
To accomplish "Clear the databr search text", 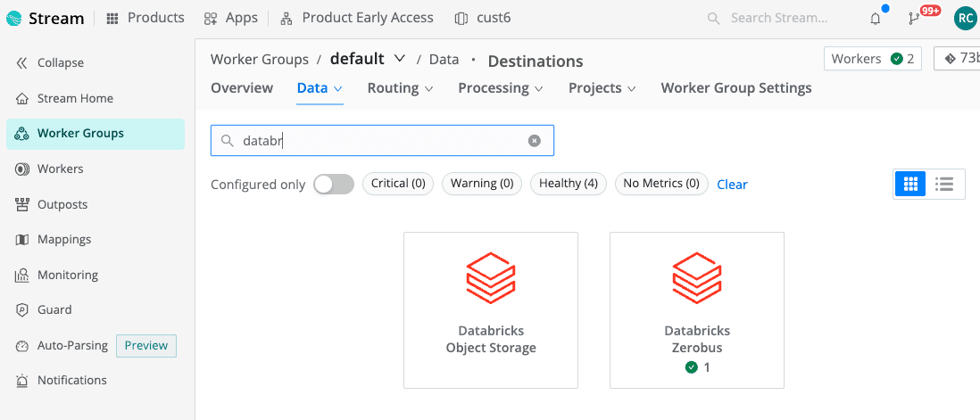I will [x=534, y=141].
